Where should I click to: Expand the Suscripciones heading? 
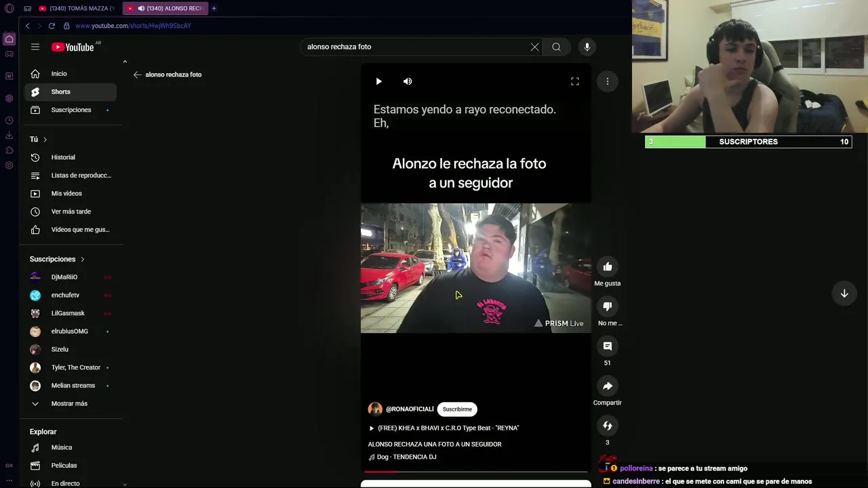coord(57,259)
